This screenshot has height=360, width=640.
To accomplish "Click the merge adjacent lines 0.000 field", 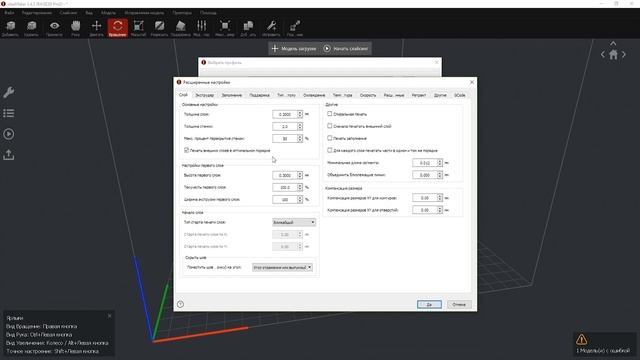I will (x=425, y=175).
